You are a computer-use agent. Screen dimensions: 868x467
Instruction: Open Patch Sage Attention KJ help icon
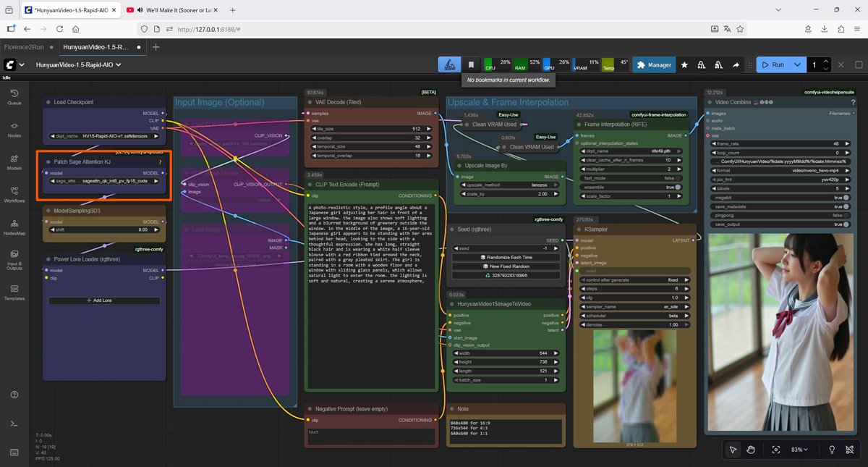pos(160,162)
